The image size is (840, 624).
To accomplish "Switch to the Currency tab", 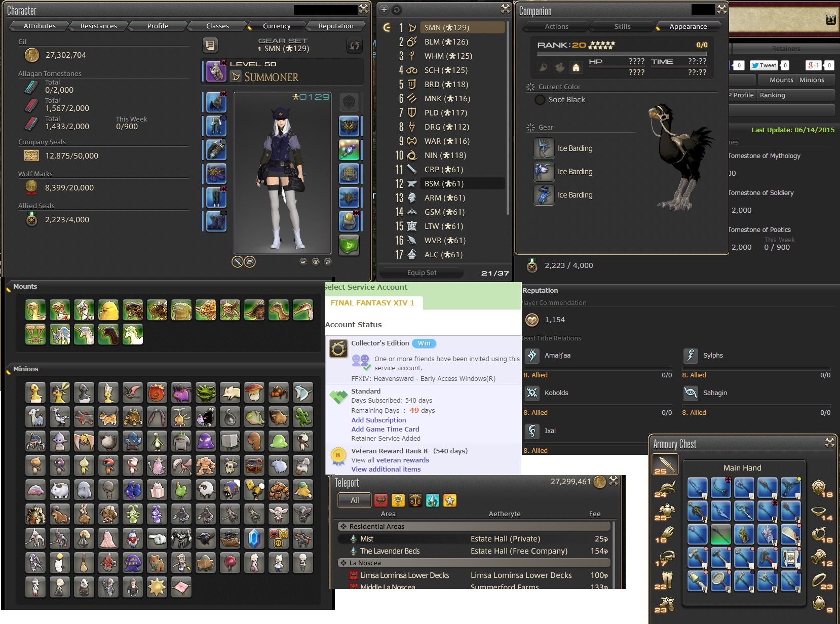I will click(x=277, y=26).
